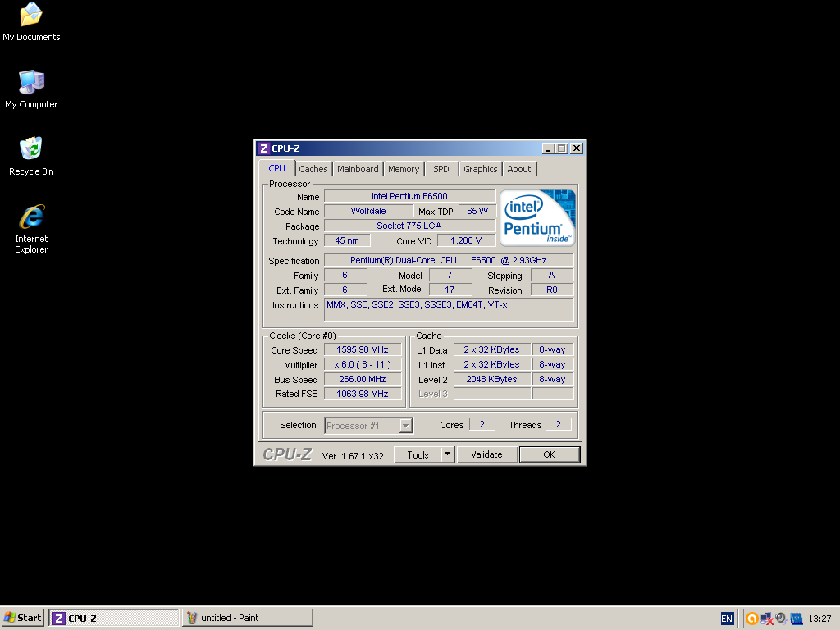
Task: Open the My Documents desktop icon
Action: click(31, 21)
